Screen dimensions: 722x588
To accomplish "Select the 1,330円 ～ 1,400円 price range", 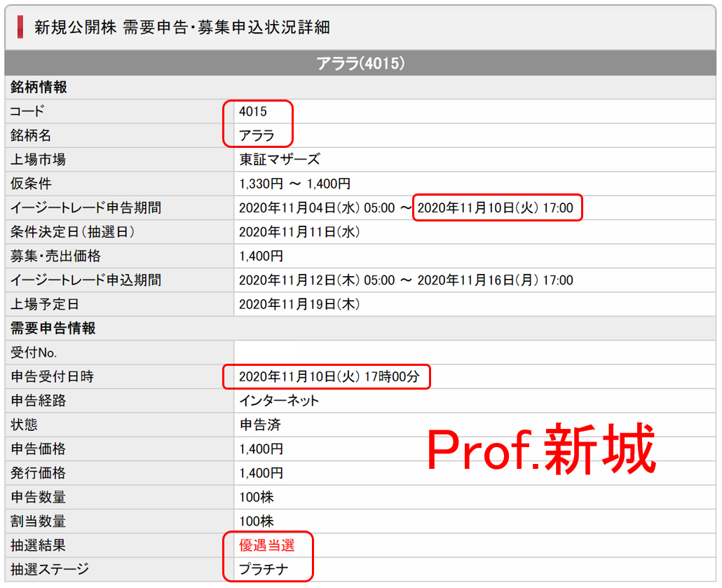I will [x=294, y=184].
